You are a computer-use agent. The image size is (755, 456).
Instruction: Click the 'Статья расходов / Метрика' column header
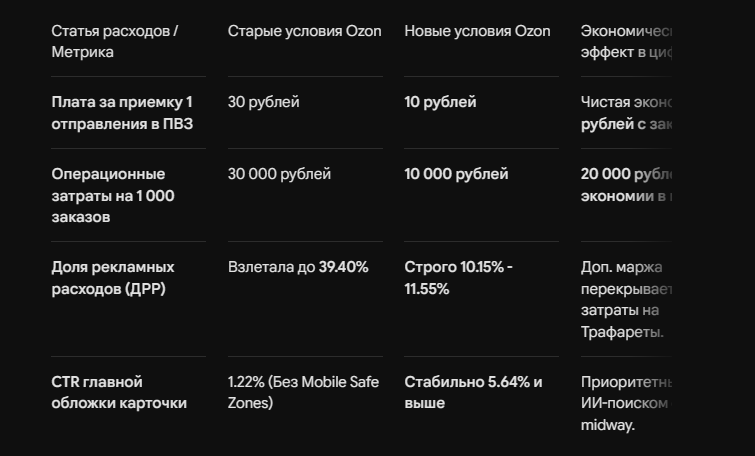pos(115,41)
